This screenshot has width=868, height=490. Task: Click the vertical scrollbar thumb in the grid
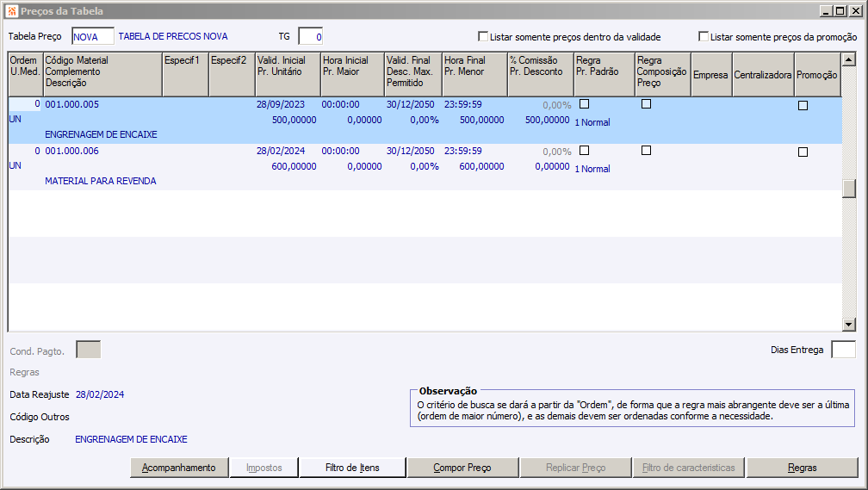click(x=849, y=189)
